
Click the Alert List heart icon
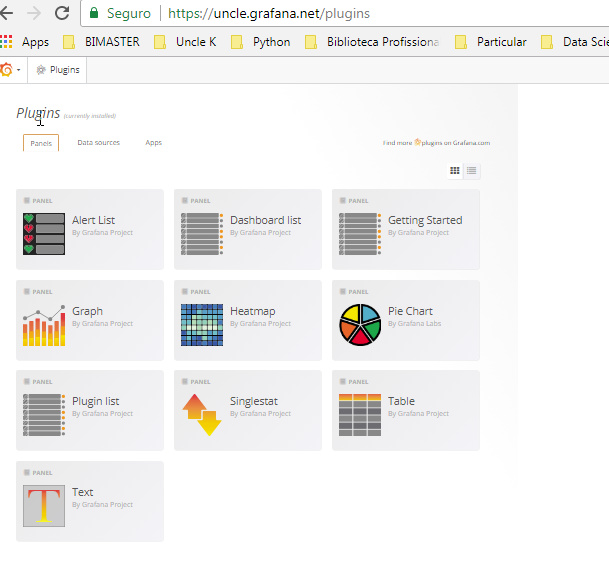(44, 234)
